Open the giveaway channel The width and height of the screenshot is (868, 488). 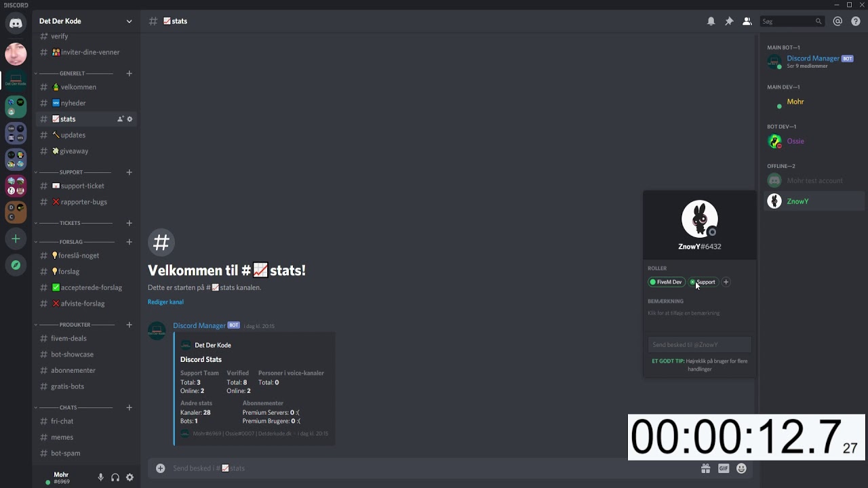pyautogui.click(x=87, y=151)
